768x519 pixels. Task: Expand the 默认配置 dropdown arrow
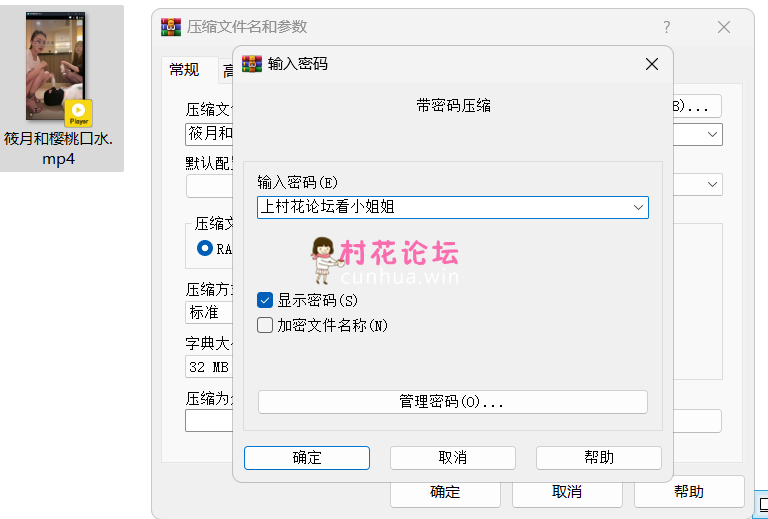[x=713, y=185]
